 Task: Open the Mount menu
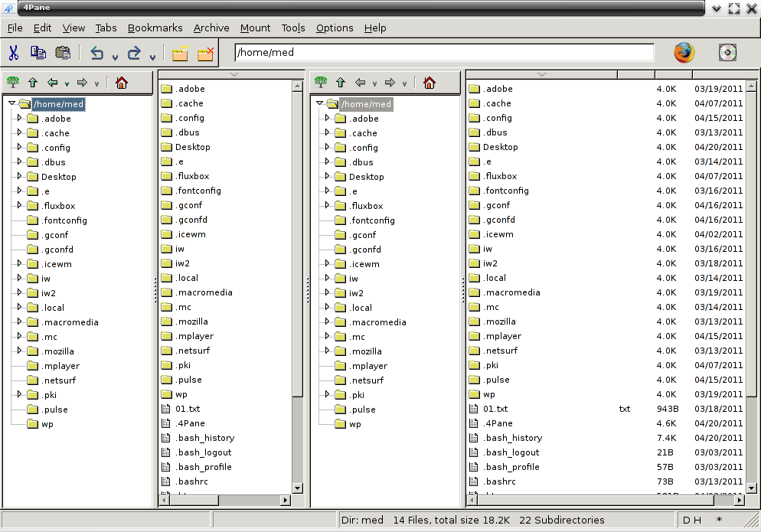[255, 28]
